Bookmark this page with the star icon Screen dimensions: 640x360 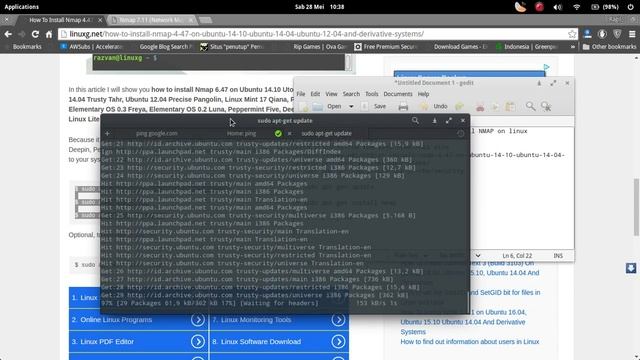coord(572,34)
